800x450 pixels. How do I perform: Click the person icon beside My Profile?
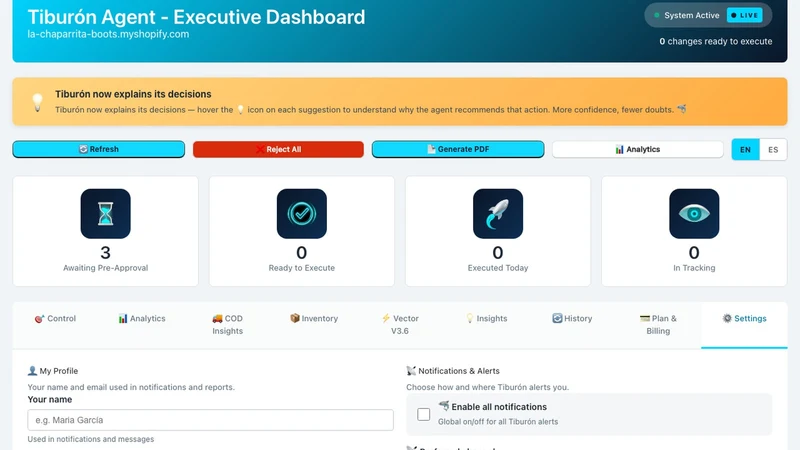coord(32,371)
